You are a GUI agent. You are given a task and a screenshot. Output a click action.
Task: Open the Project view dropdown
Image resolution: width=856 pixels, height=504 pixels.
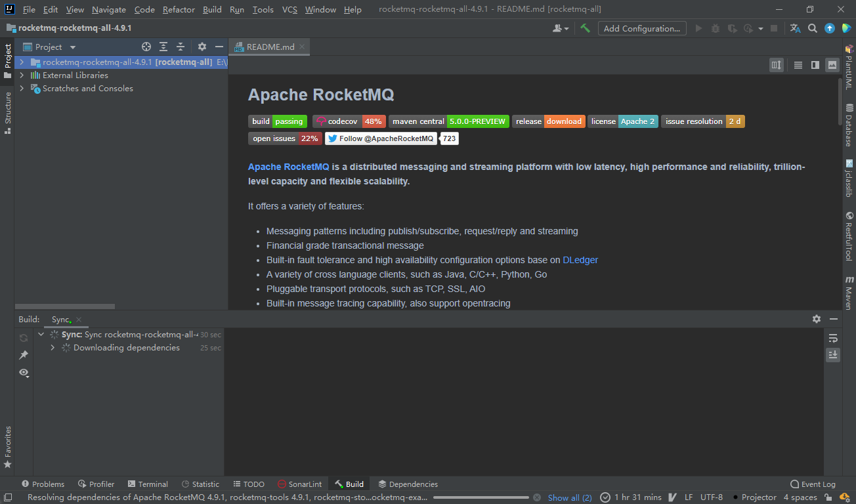coord(73,47)
